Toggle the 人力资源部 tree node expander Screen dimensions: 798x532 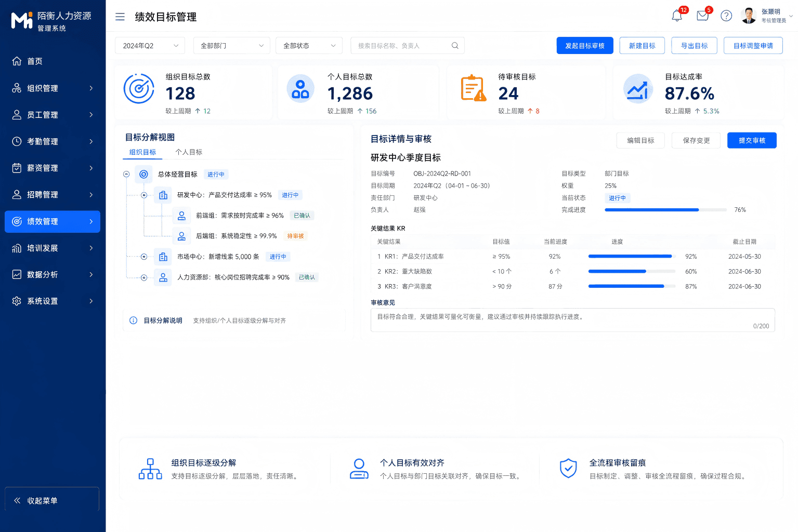pos(144,277)
